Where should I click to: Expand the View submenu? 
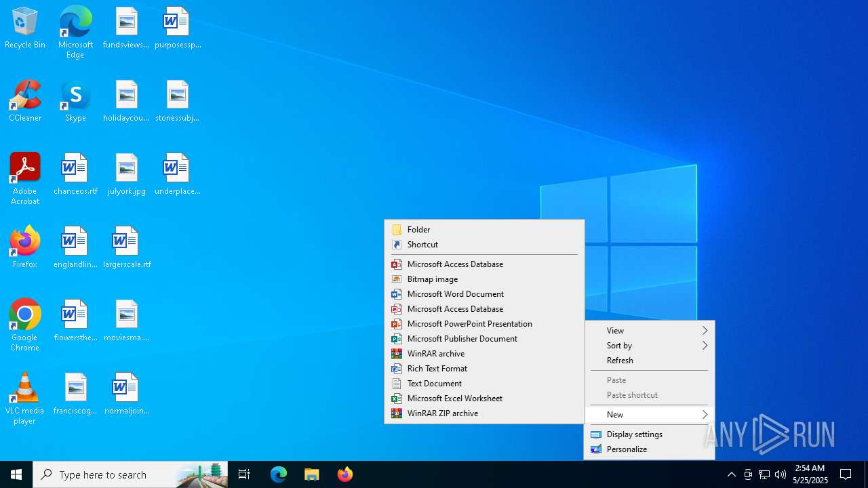point(649,331)
